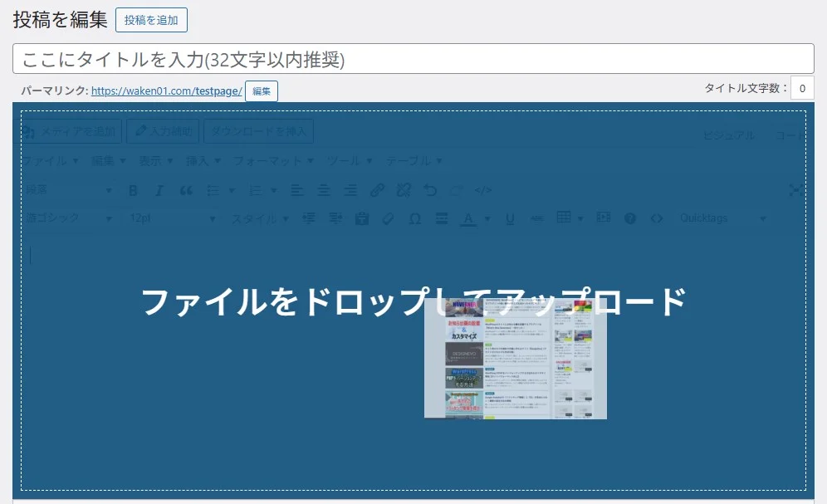The height and width of the screenshot is (504, 827).
Task: Align text right
Action: coord(350,190)
